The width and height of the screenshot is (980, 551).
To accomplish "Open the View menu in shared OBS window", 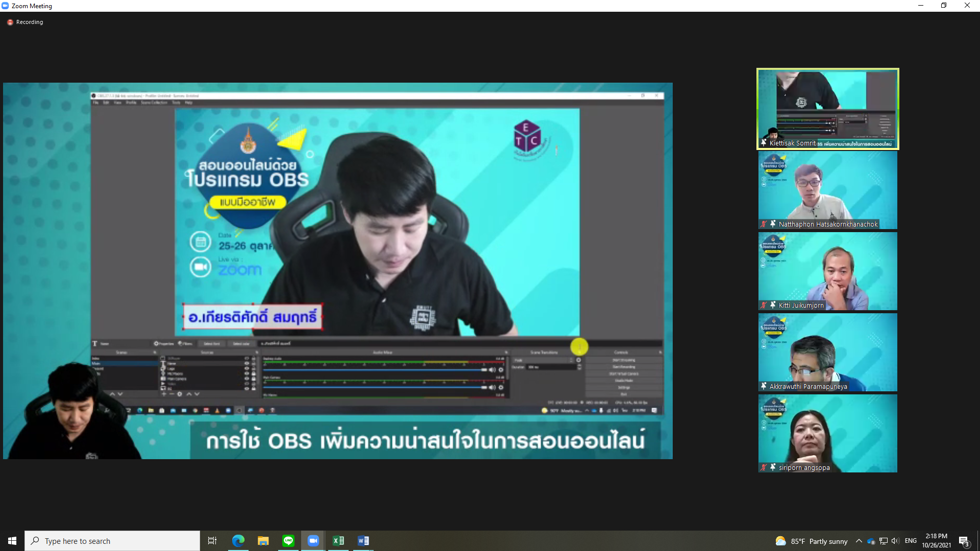I will point(117,103).
